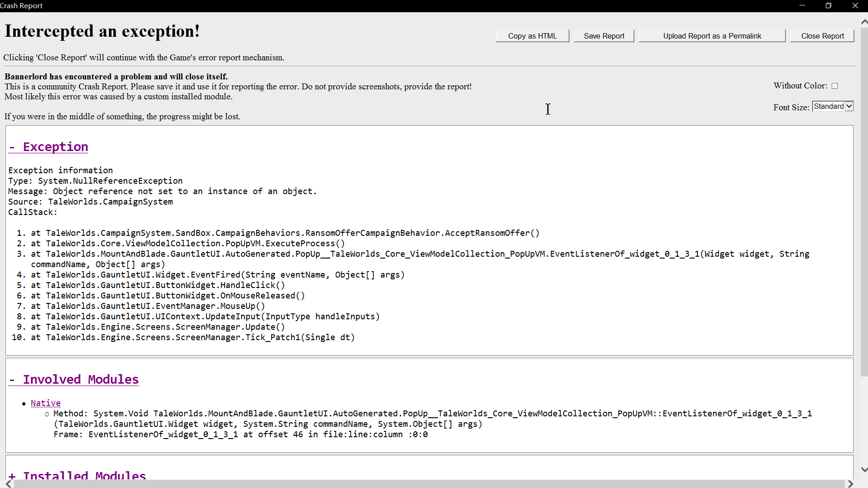Click call stack line 1 AcceptRansomOffer()
The image size is (868, 488).
285,233
